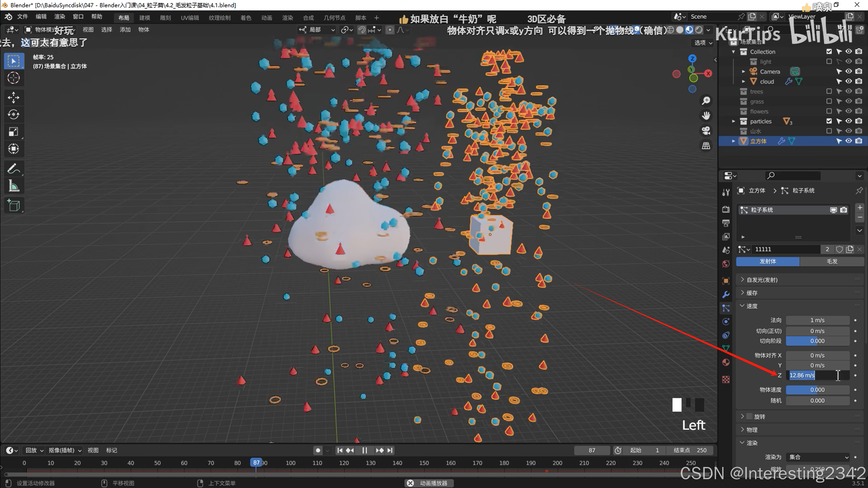Click the 毛发 hair type button
This screenshot has width=868, height=488.
click(832, 261)
